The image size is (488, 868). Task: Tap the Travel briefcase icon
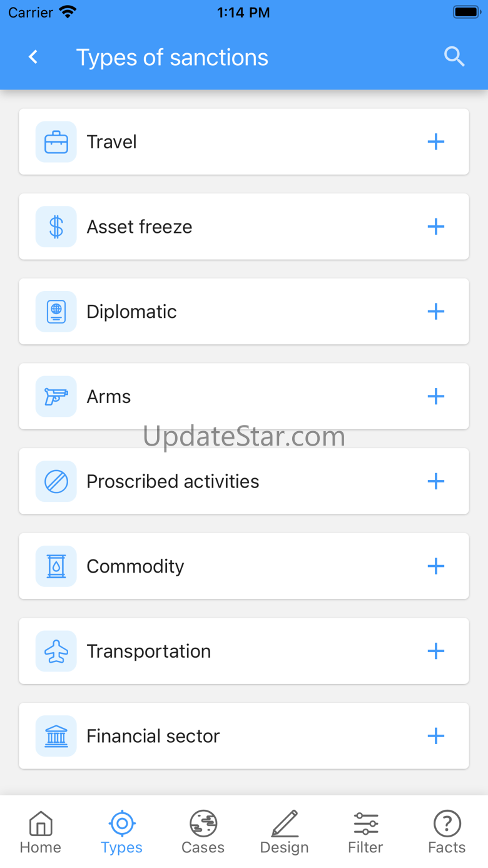tap(56, 142)
